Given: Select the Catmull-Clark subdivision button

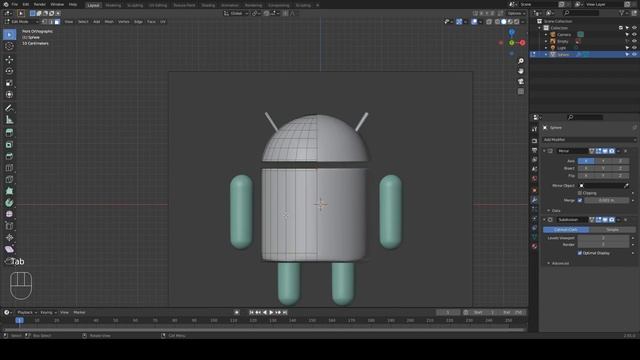Looking at the screenshot, I should point(566,230).
